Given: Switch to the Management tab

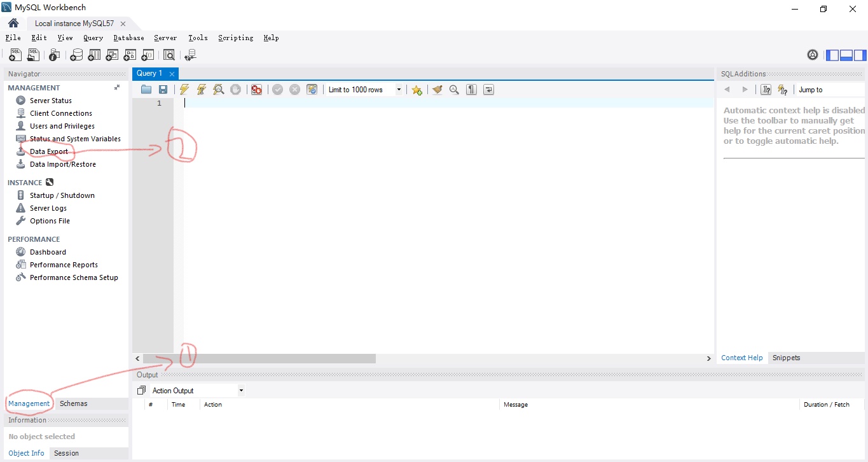Looking at the screenshot, I should click(x=29, y=403).
